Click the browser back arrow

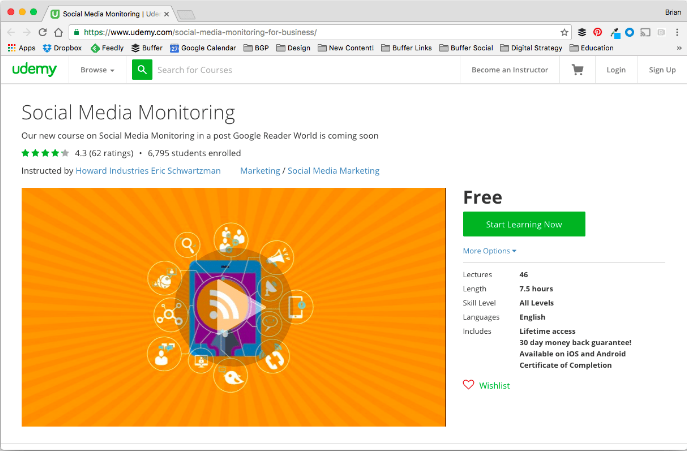pyautogui.click(x=11, y=32)
